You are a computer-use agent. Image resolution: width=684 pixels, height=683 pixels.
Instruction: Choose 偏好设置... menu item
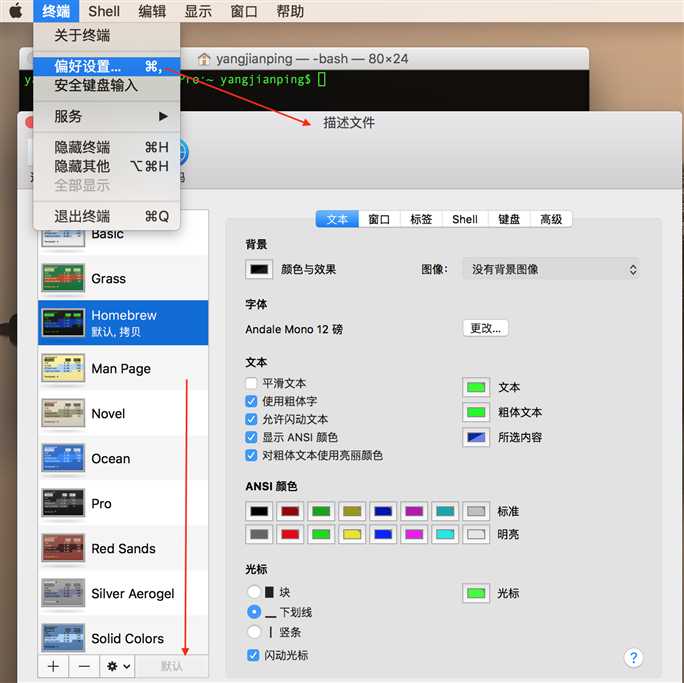pos(107,66)
